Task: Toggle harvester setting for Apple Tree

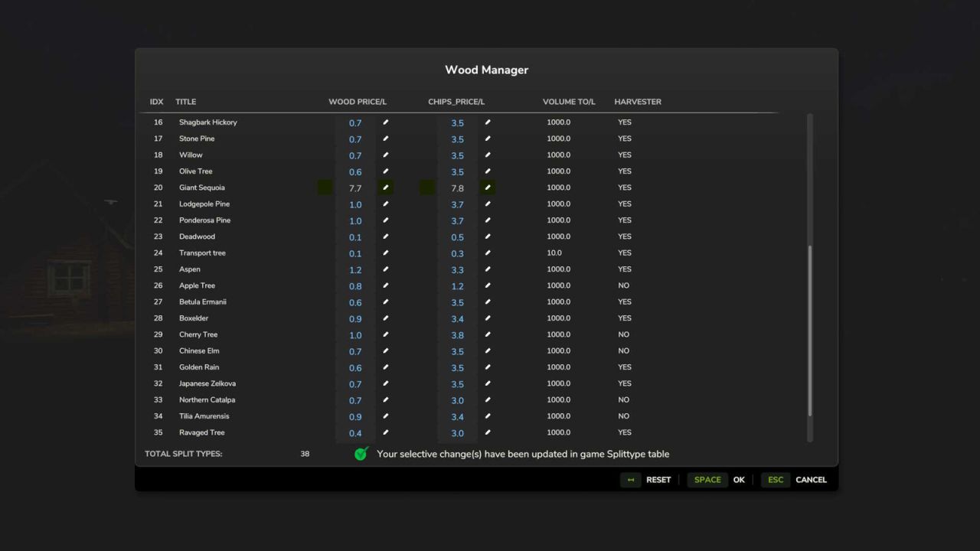Action: tap(624, 285)
